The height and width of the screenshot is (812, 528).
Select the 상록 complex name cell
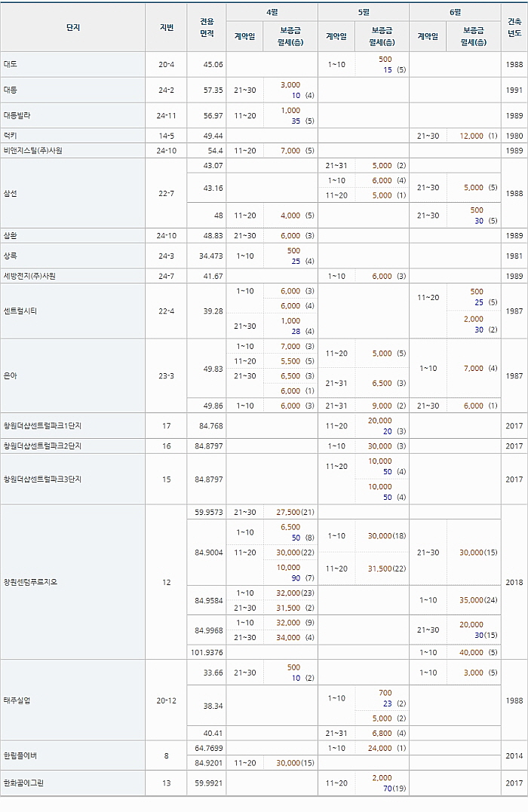click(x=73, y=256)
